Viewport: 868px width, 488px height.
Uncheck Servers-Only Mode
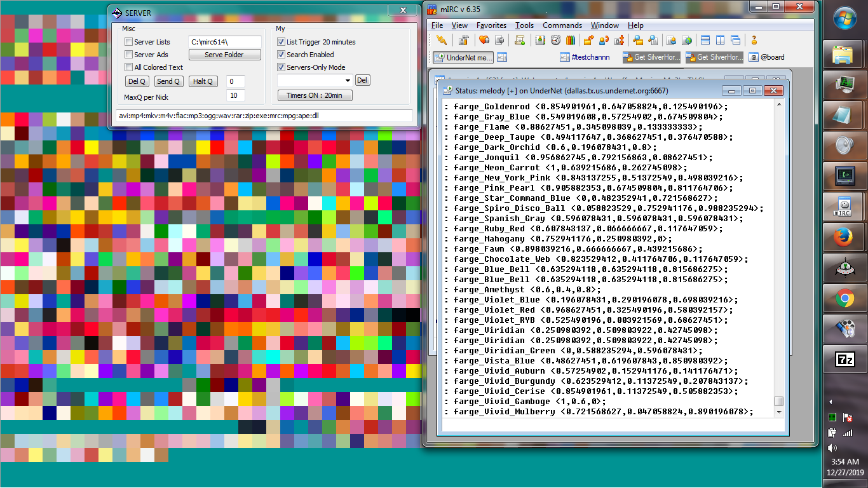coord(281,67)
